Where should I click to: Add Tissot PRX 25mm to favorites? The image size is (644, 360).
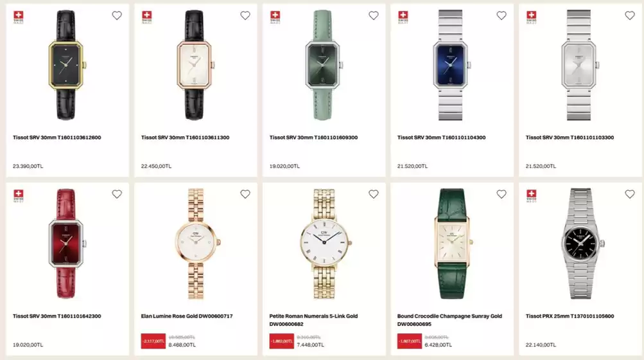630,194
